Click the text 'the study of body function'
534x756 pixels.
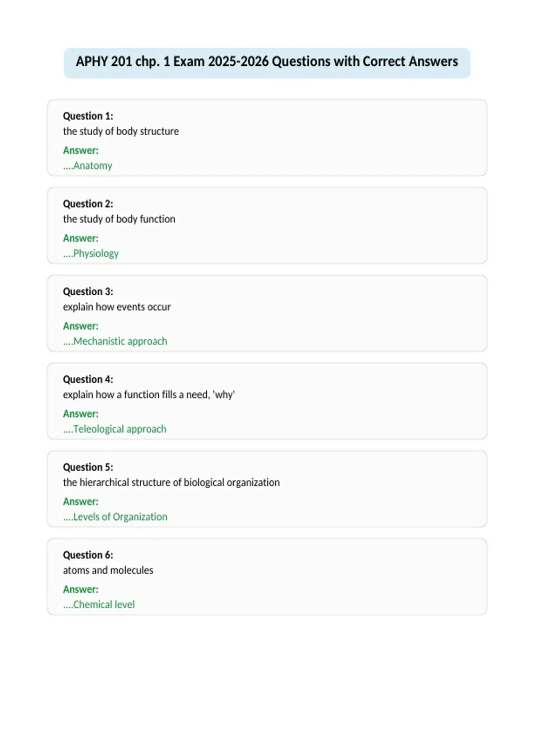pos(119,219)
